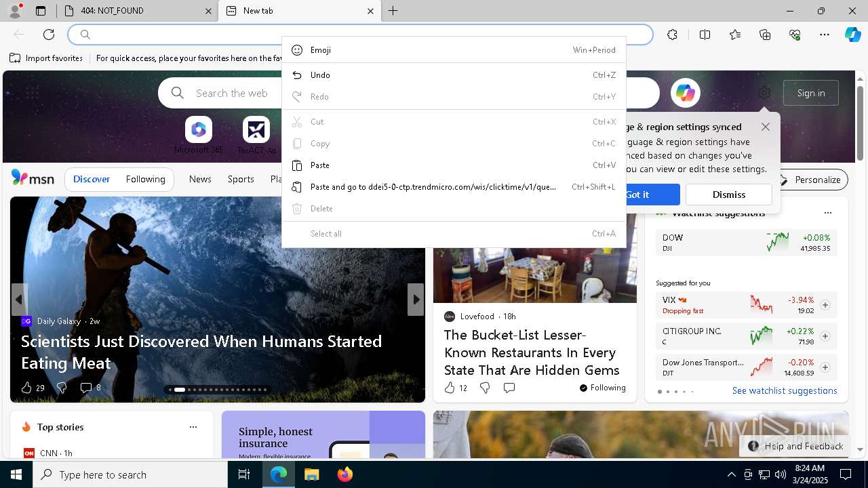Open Copilot sidebar icon
The width and height of the screenshot is (868, 488).
852,35
